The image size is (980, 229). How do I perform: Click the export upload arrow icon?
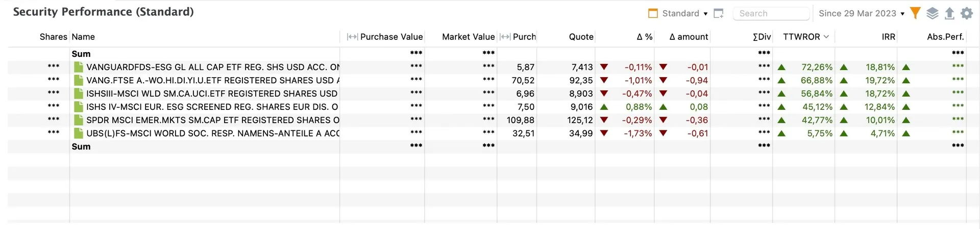point(949,13)
